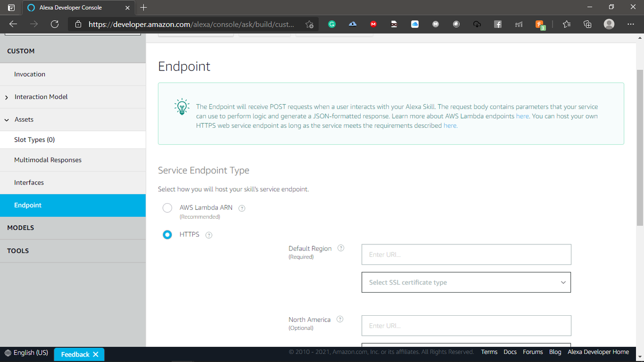Open the orange extension icon with badge 3
Screen dimensions: 644x362
540,25
